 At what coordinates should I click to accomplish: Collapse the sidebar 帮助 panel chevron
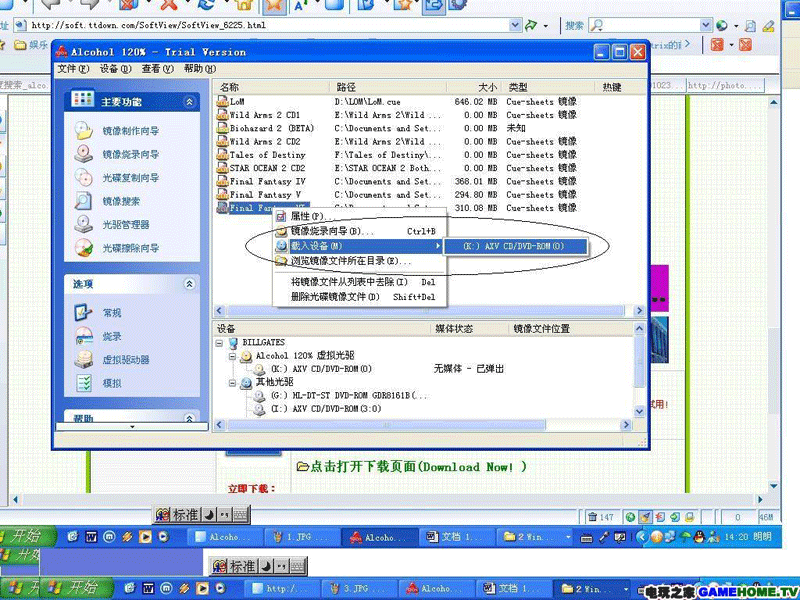(189, 418)
